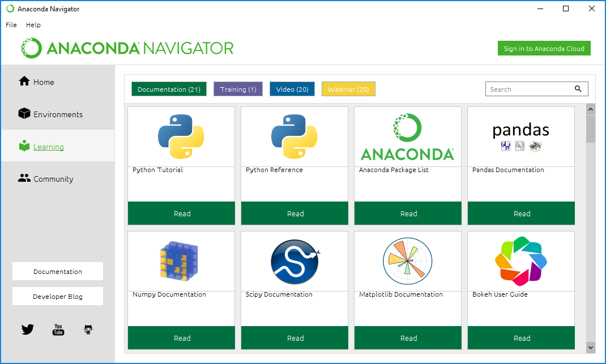The width and height of the screenshot is (606, 364).
Task: Open the File menu
Action: (x=11, y=25)
